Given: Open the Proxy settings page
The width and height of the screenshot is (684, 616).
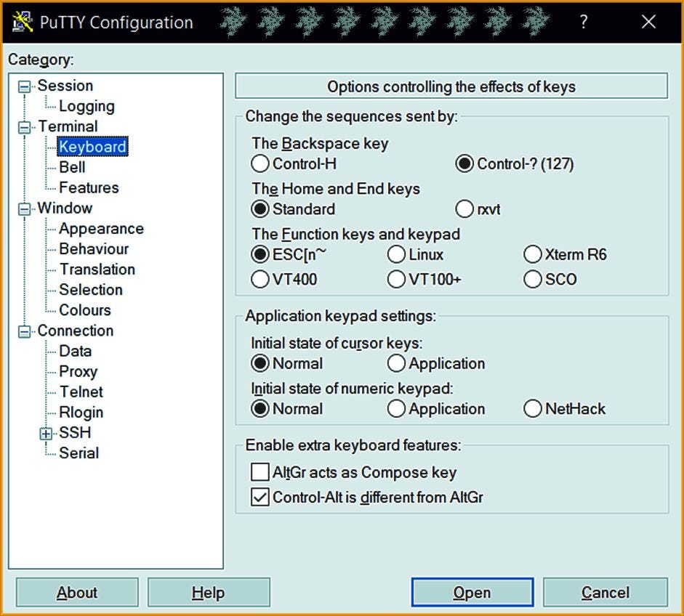Looking at the screenshot, I should click(x=78, y=371).
